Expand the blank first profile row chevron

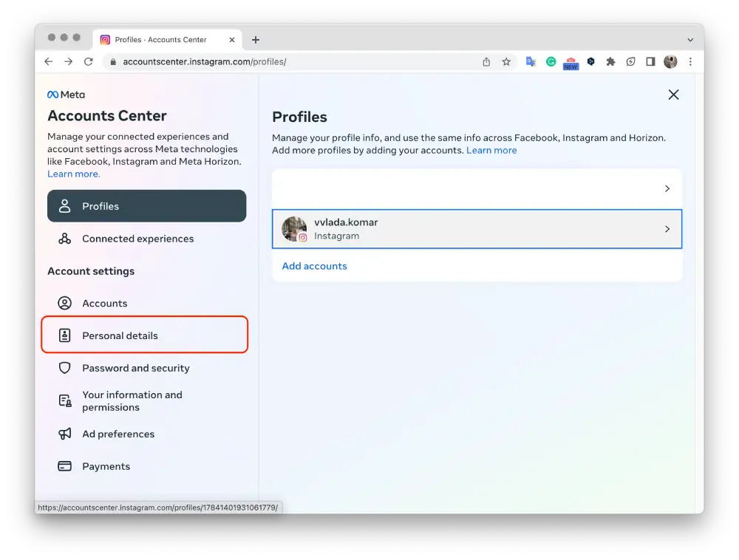[x=667, y=188]
